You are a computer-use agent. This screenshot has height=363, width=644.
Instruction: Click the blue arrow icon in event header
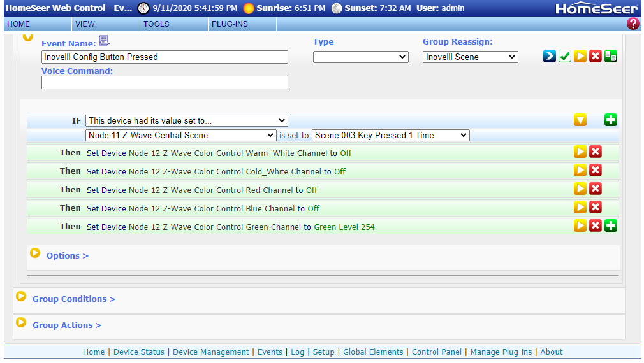[549, 56]
